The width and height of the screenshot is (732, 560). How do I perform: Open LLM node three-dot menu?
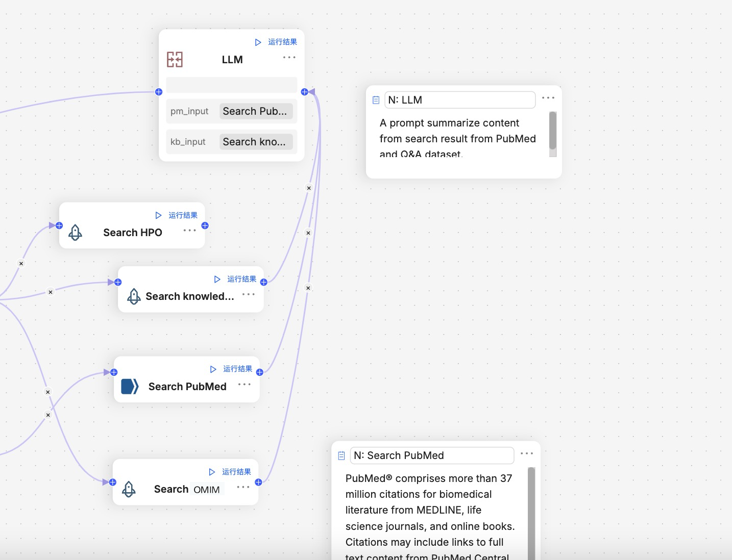click(x=289, y=58)
